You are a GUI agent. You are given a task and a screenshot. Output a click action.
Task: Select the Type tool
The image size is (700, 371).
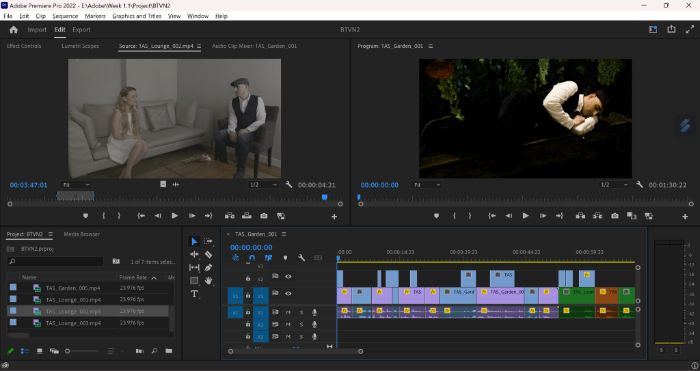tap(194, 294)
